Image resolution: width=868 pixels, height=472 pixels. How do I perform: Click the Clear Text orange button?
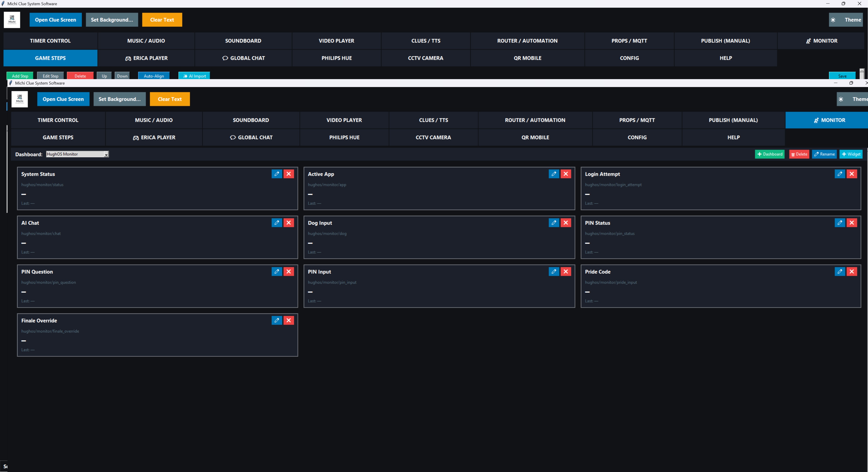(x=170, y=99)
